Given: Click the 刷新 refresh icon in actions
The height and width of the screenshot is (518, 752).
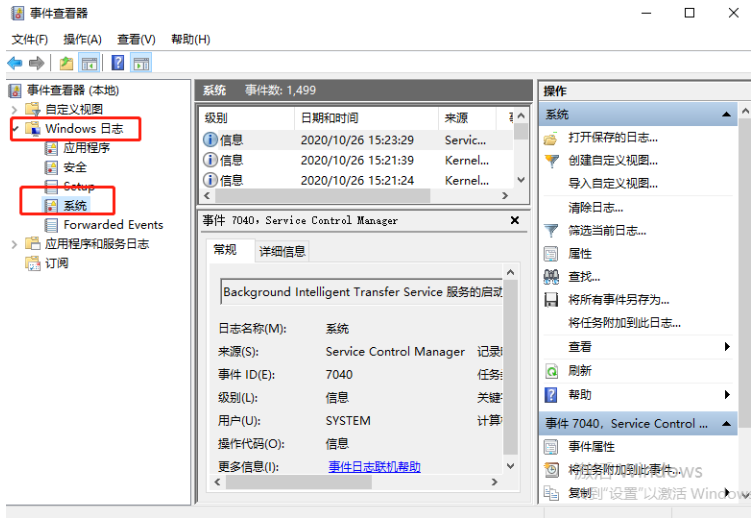Looking at the screenshot, I should click(x=551, y=370).
